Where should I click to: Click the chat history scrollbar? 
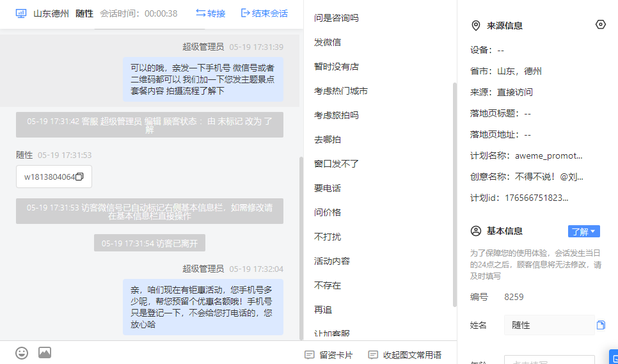(x=301, y=248)
